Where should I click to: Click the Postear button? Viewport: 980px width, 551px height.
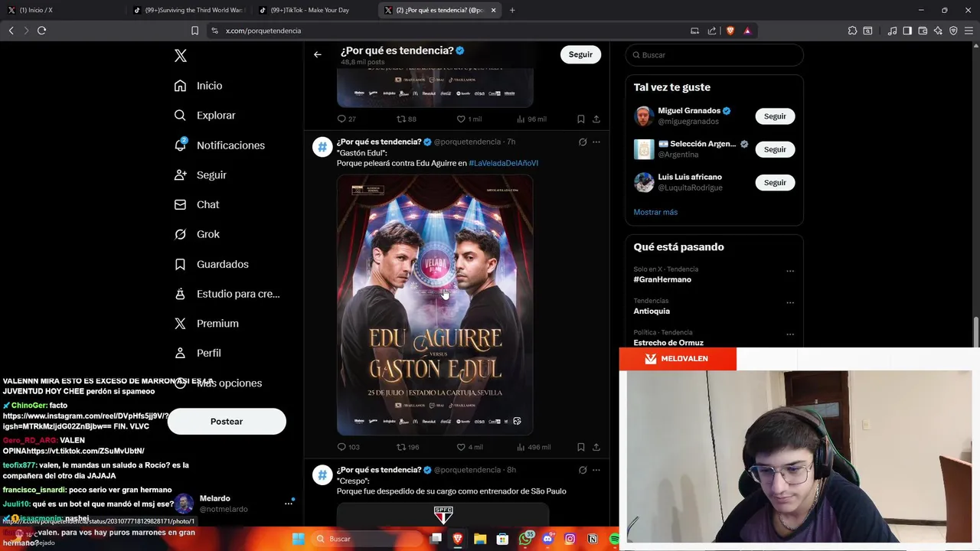[227, 422]
